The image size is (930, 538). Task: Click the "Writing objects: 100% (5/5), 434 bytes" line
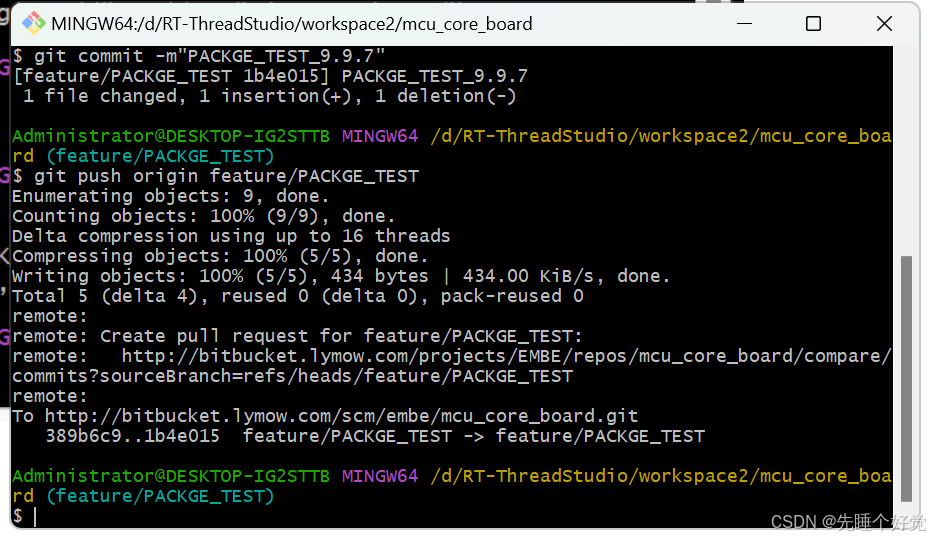click(341, 276)
